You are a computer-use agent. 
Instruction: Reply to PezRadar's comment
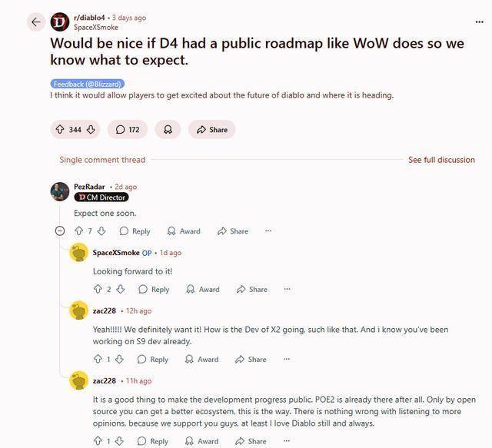tap(135, 231)
